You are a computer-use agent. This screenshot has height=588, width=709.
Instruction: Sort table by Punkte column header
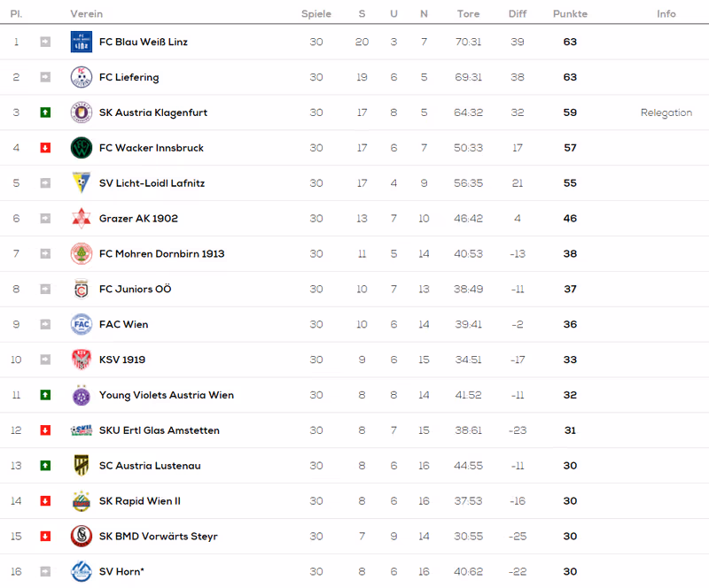tap(570, 14)
